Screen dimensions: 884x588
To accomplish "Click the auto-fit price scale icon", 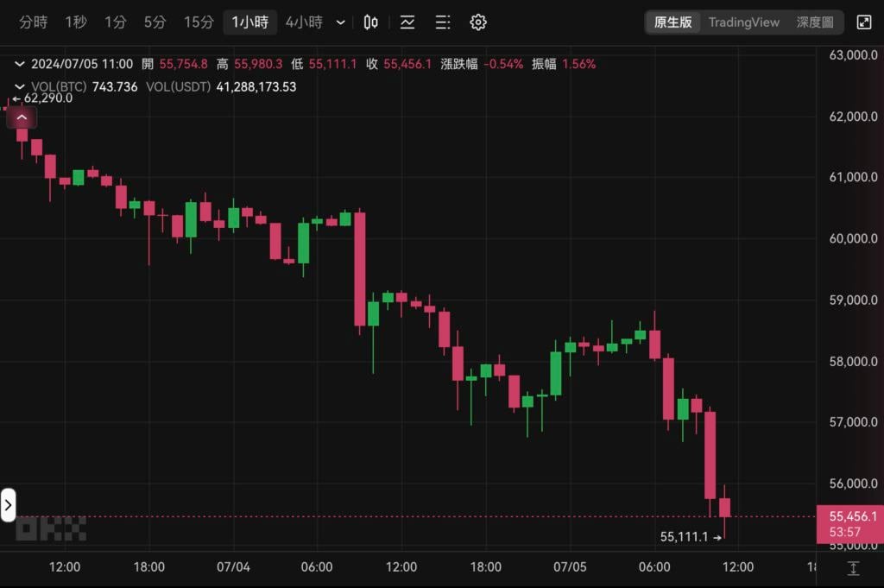I will click(x=853, y=568).
